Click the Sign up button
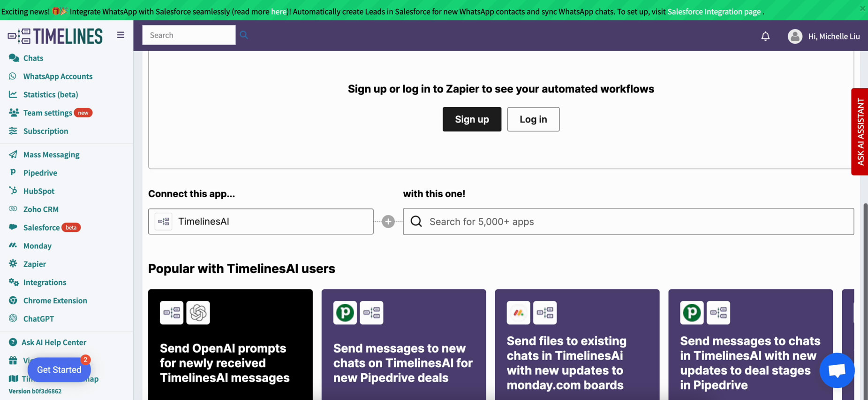 (472, 119)
